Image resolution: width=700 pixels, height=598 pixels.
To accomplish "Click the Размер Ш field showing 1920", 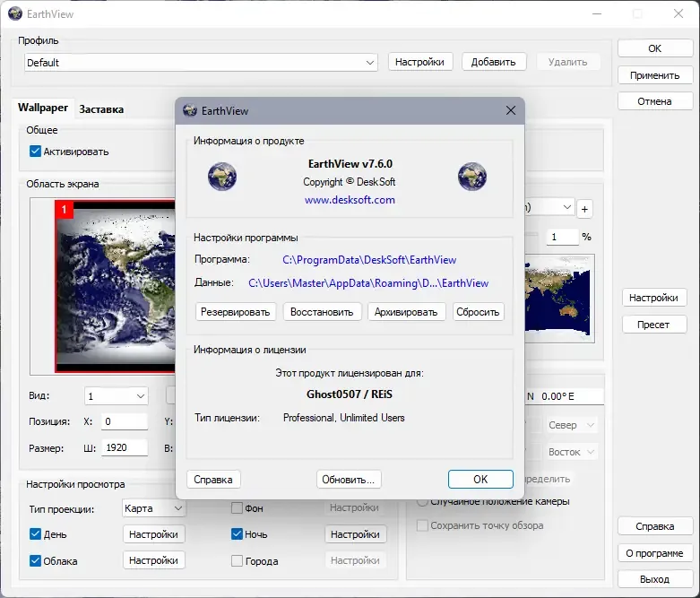I will (x=125, y=447).
